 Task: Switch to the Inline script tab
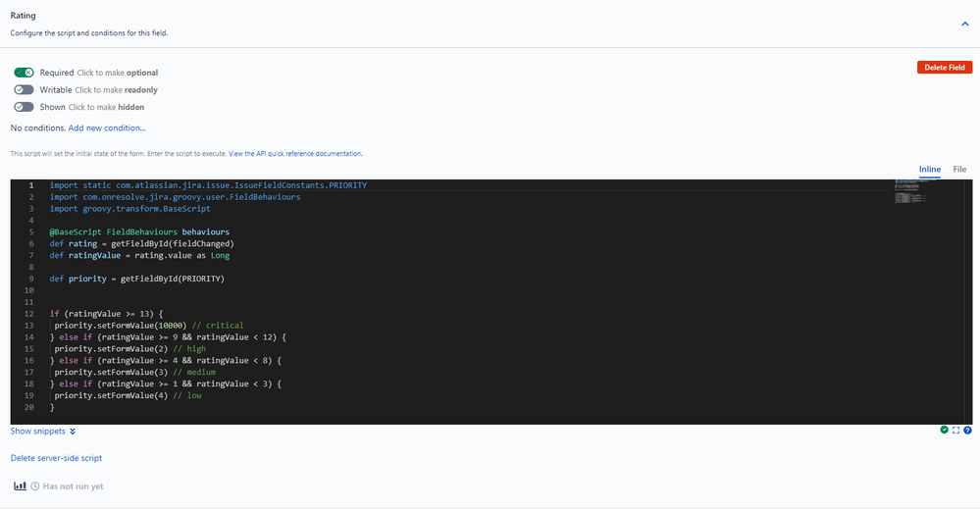pyautogui.click(x=929, y=169)
